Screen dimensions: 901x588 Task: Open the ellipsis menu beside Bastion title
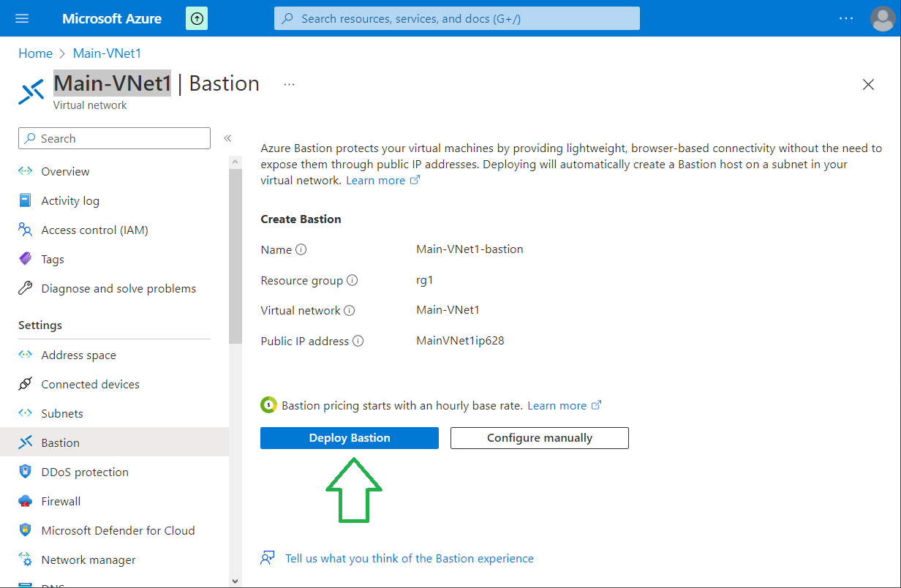click(x=289, y=85)
